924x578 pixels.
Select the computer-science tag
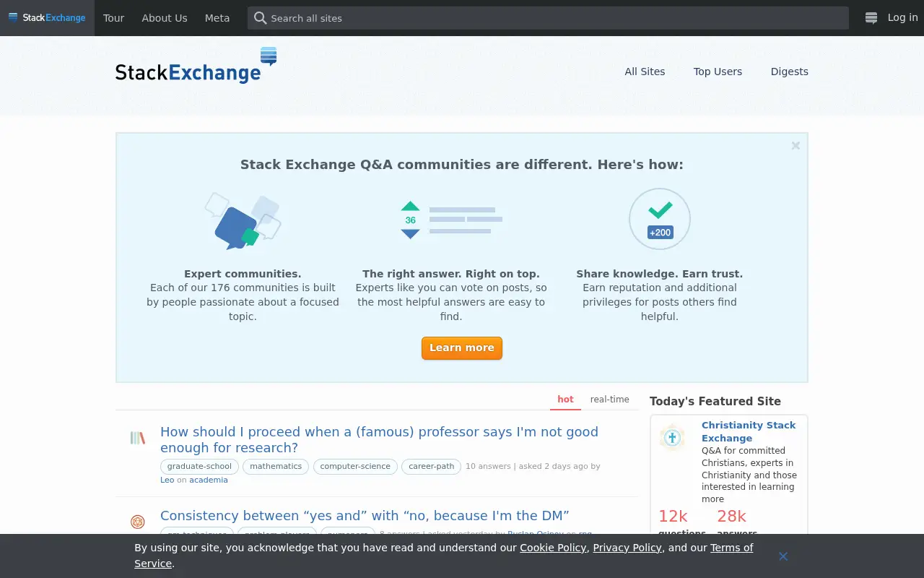click(355, 467)
